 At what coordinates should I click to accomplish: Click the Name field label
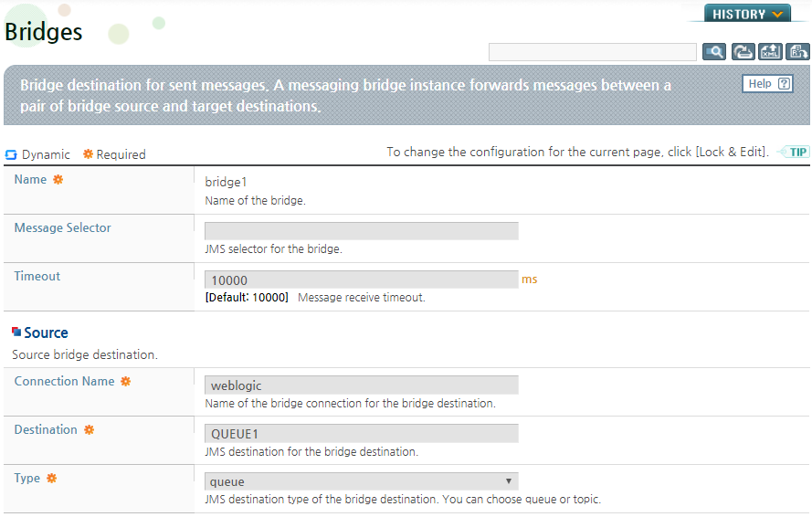[30, 179]
